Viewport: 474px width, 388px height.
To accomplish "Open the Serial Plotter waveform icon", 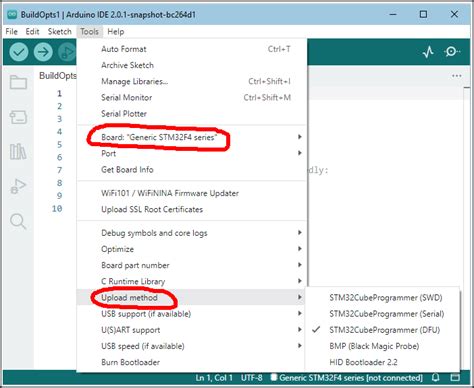I will pos(428,52).
